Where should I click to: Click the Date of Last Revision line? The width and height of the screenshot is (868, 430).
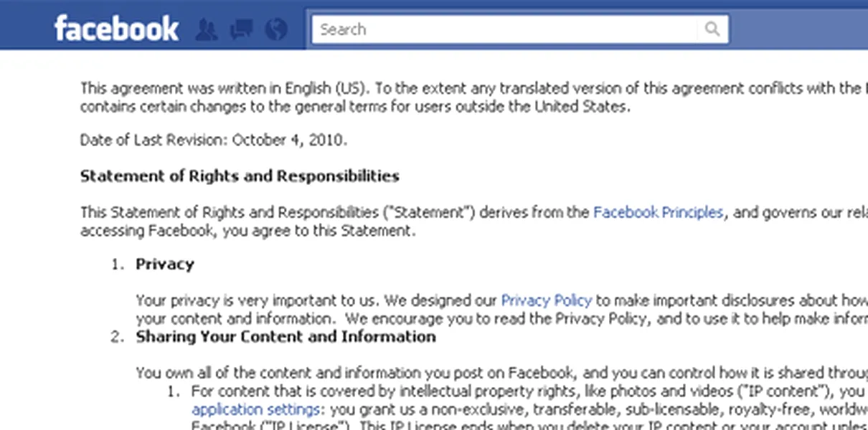coord(213,140)
